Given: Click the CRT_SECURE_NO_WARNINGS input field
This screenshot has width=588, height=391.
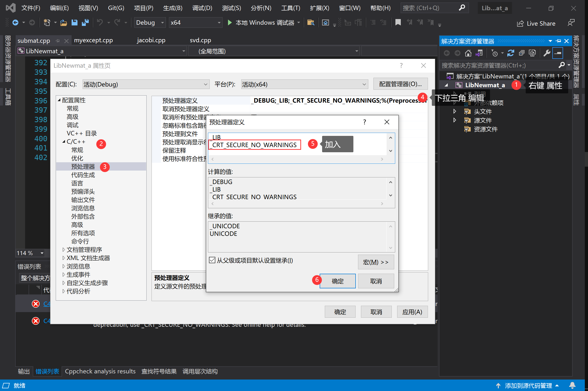Looking at the screenshot, I should click(254, 144).
